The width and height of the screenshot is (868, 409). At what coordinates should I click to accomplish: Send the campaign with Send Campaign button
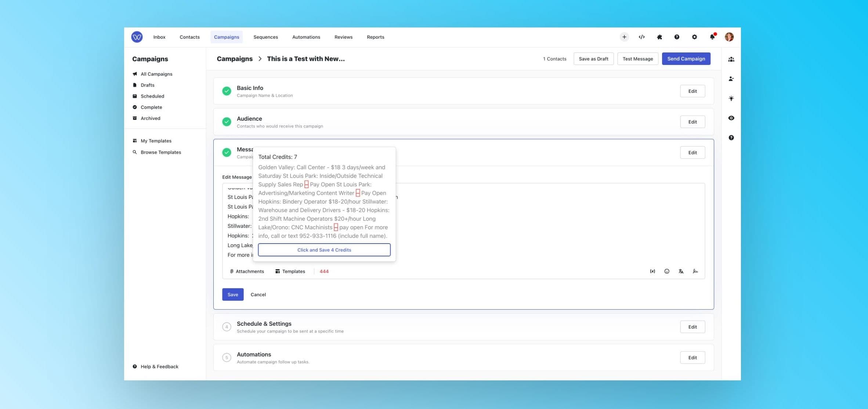[686, 58]
